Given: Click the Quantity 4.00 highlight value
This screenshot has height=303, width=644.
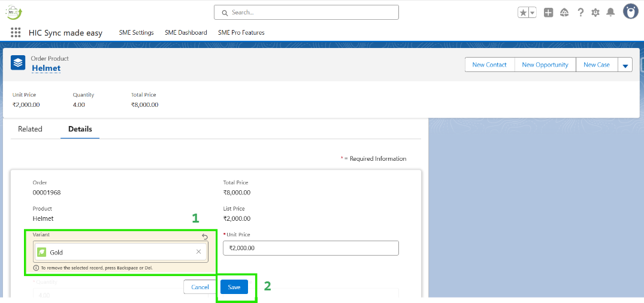Looking at the screenshot, I should [79, 105].
